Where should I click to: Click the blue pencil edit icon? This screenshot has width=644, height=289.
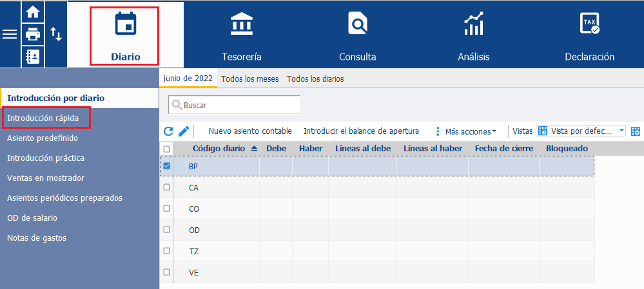(184, 131)
